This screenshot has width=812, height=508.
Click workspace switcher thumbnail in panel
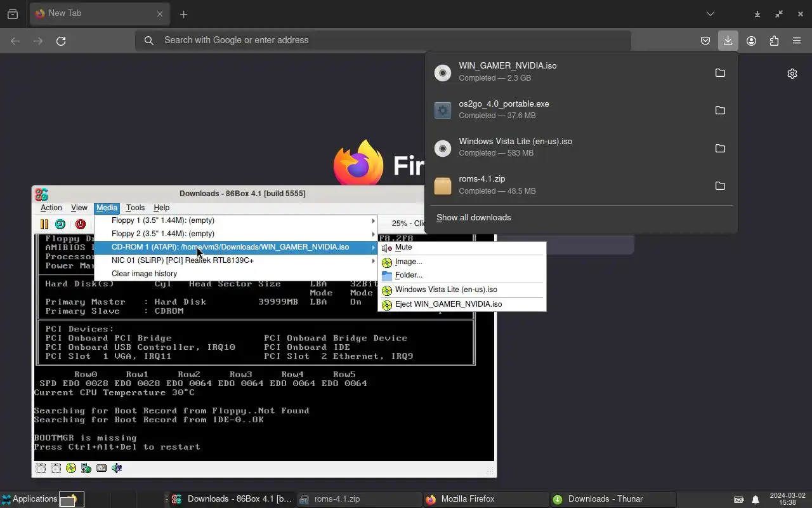(72, 500)
